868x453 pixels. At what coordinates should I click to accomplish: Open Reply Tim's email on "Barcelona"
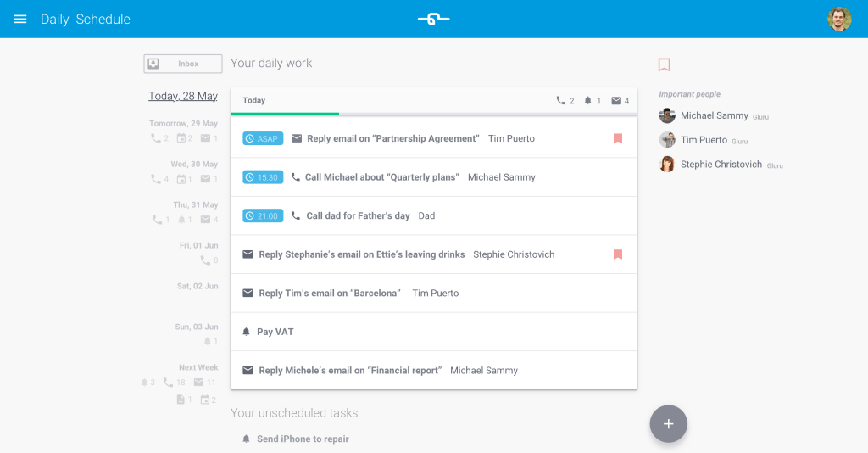pyautogui.click(x=330, y=293)
